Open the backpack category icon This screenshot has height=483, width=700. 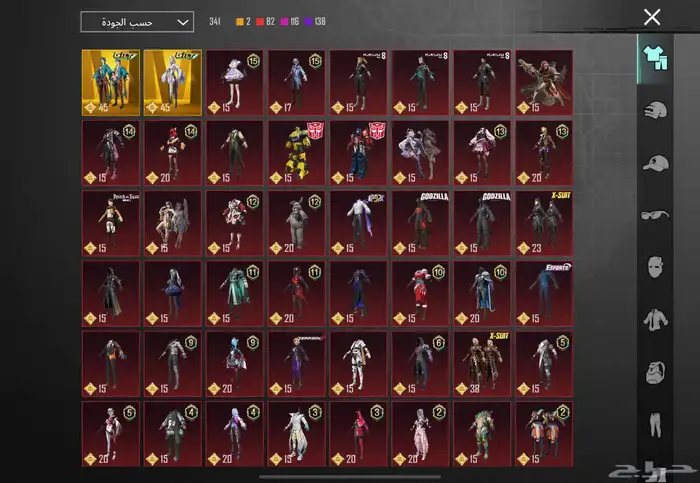click(654, 372)
